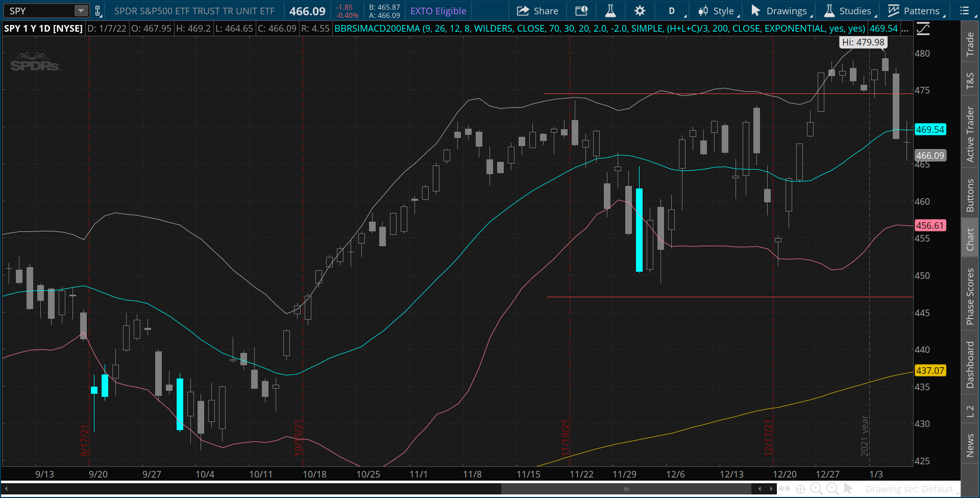Click the 456.61 pink price bubble
The height and width of the screenshot is (498, 980).
[930, 225]
